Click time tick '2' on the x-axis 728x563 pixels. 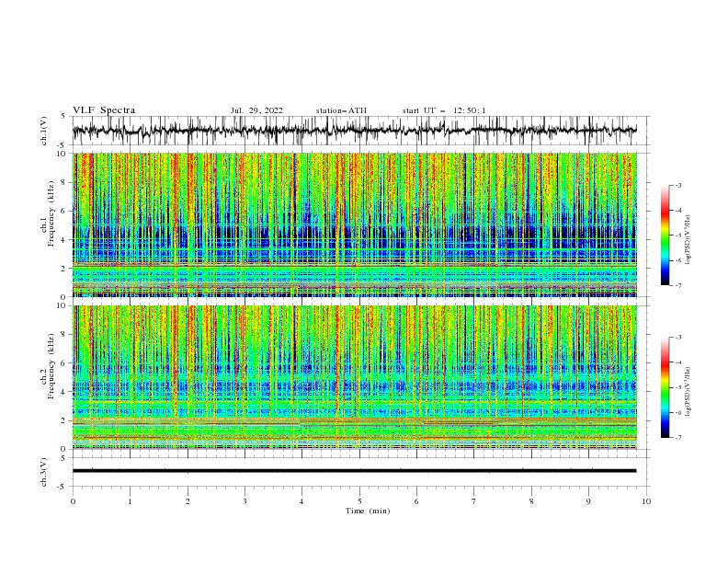click(x=188, y=501)
